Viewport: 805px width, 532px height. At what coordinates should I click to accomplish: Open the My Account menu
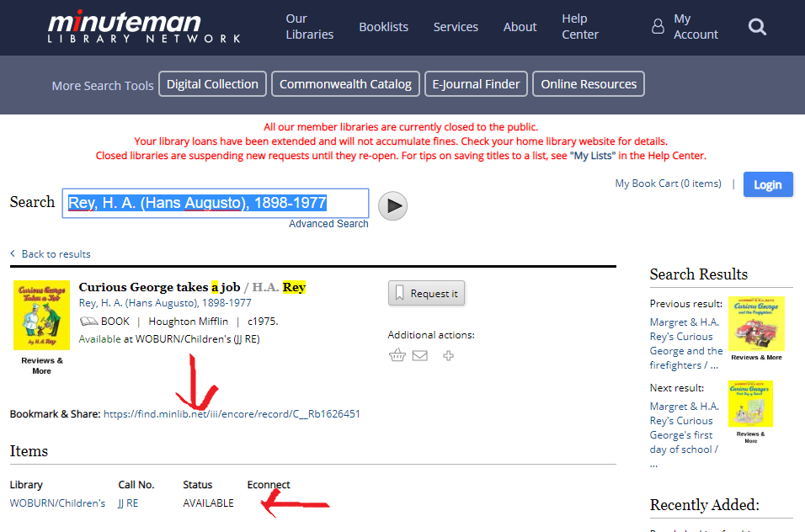pyautogui.click(x=696, y=27)
